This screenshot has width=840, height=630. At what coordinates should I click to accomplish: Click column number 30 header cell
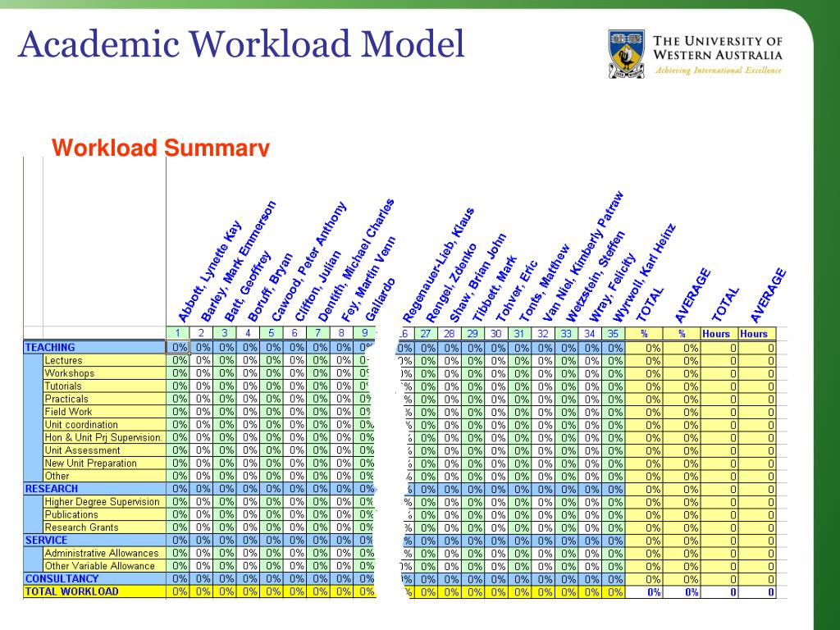(x=496, y=333)
